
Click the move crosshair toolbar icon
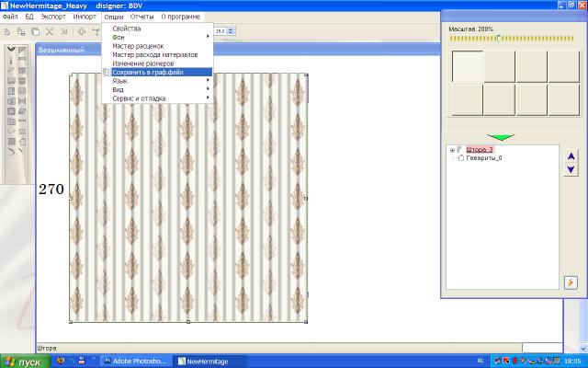tap(81, 31)
